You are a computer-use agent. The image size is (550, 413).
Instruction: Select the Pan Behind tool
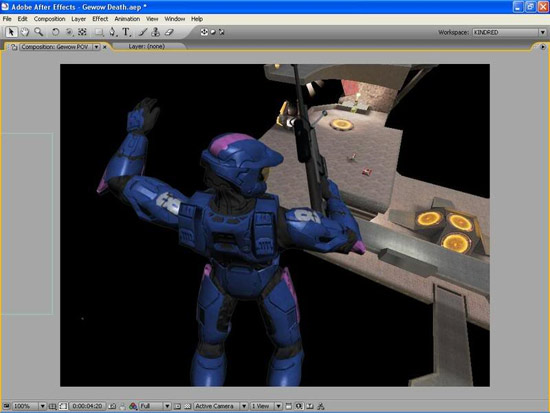[82, 32]
